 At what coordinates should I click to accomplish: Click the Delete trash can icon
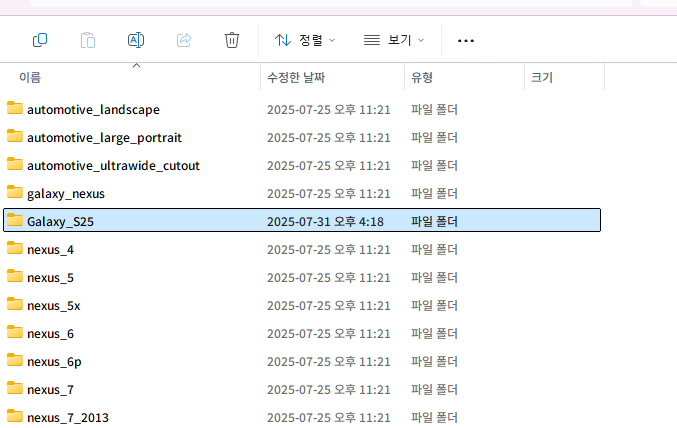pos(232,40)
